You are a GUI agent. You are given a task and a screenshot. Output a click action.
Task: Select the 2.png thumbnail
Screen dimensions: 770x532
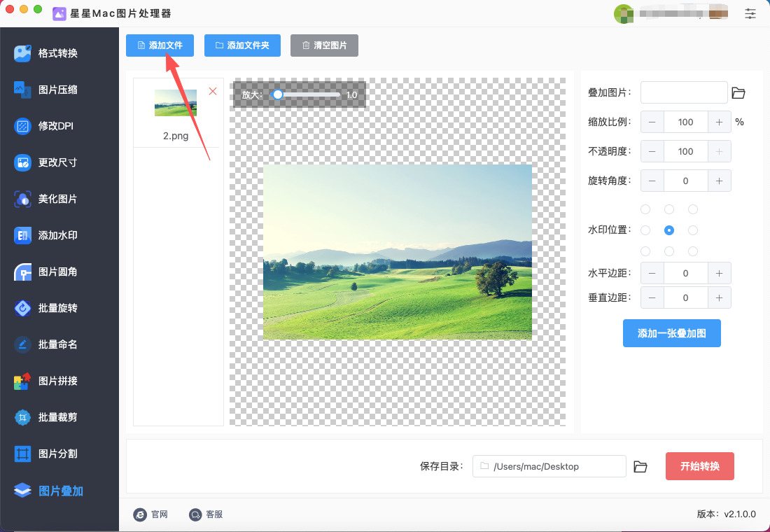tap(176, 103)
